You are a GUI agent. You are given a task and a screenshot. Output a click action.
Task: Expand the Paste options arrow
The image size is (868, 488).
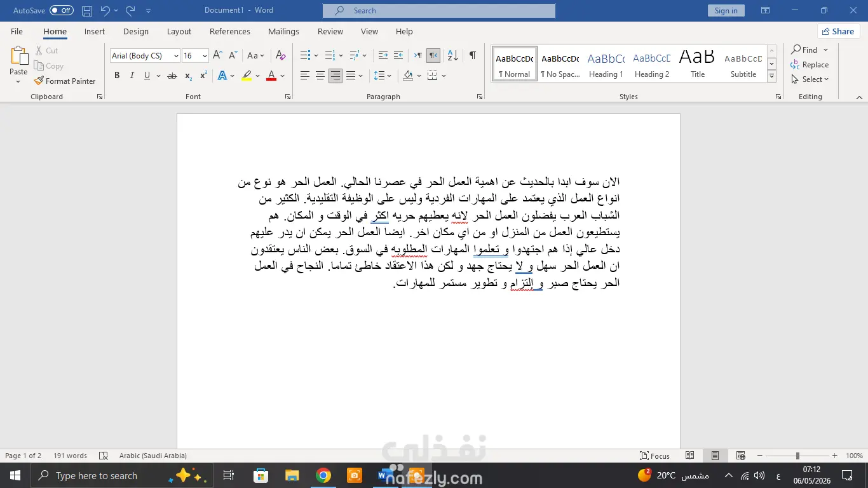pos(18,81)
